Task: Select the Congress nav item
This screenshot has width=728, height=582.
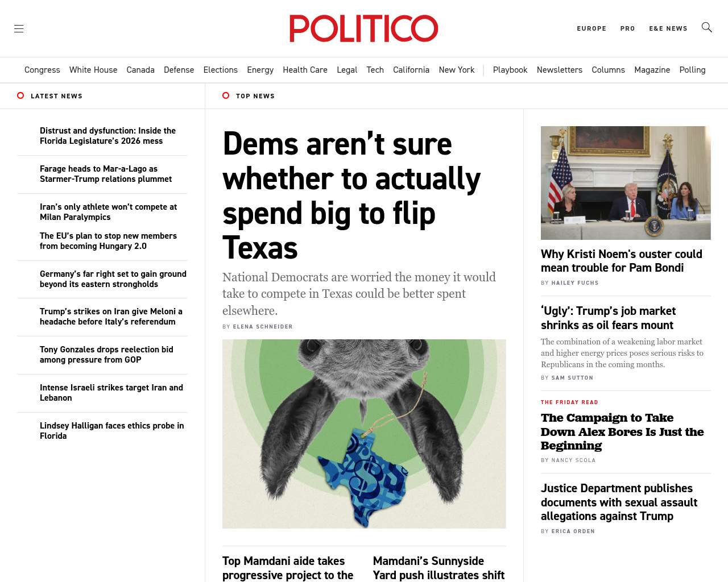Action: click(x=42, y=70)
